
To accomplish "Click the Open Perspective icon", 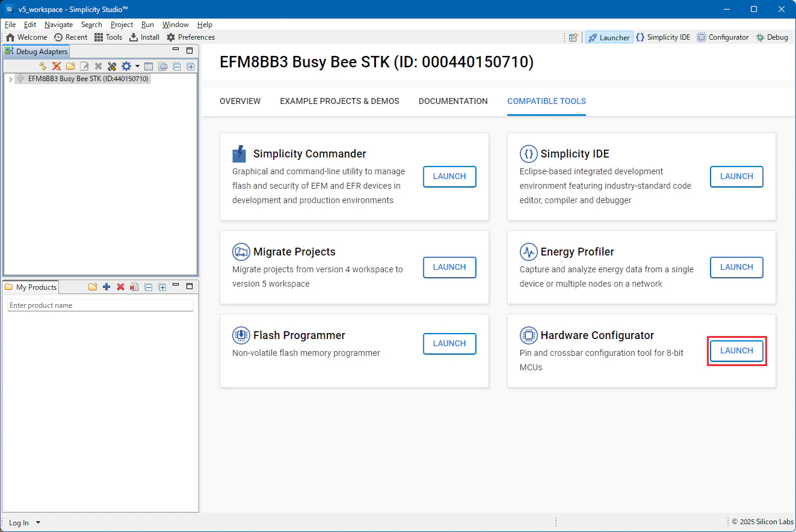I will pyautogui.click(x=573, y=37).
